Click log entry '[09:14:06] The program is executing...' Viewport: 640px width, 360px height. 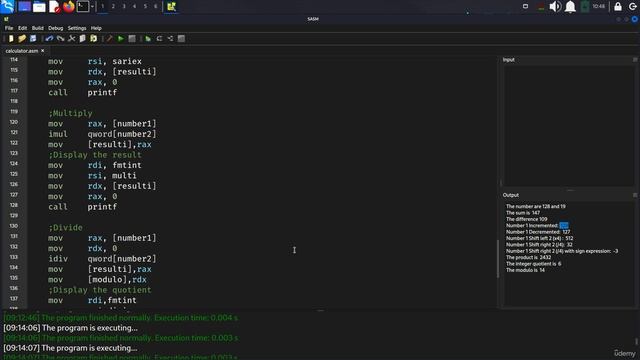71,328
